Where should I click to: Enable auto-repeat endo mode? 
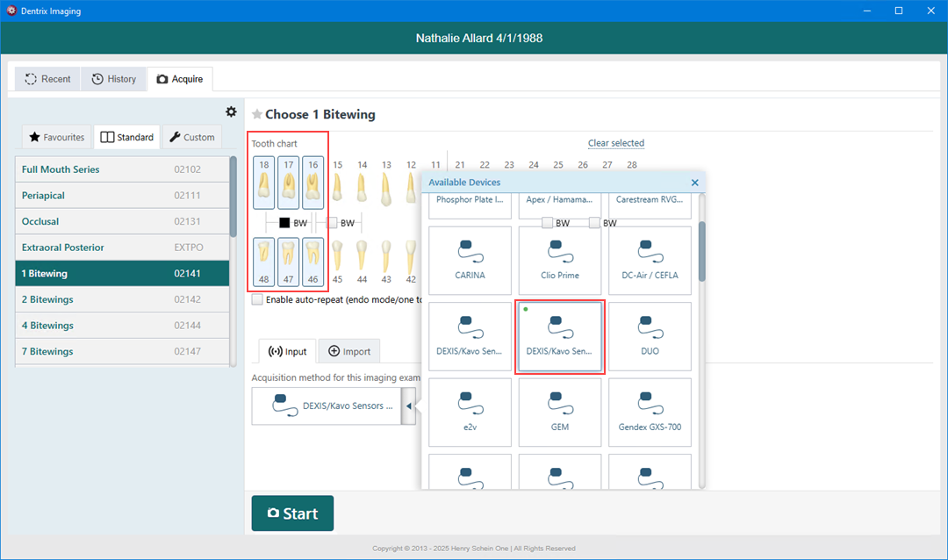[x=256, y=299]
